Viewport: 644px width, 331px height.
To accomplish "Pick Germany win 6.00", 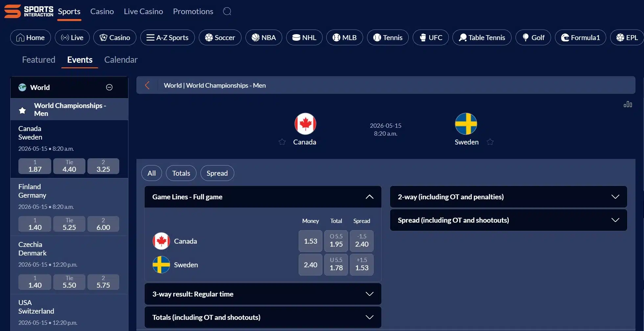I will click(x=103, y=224).
